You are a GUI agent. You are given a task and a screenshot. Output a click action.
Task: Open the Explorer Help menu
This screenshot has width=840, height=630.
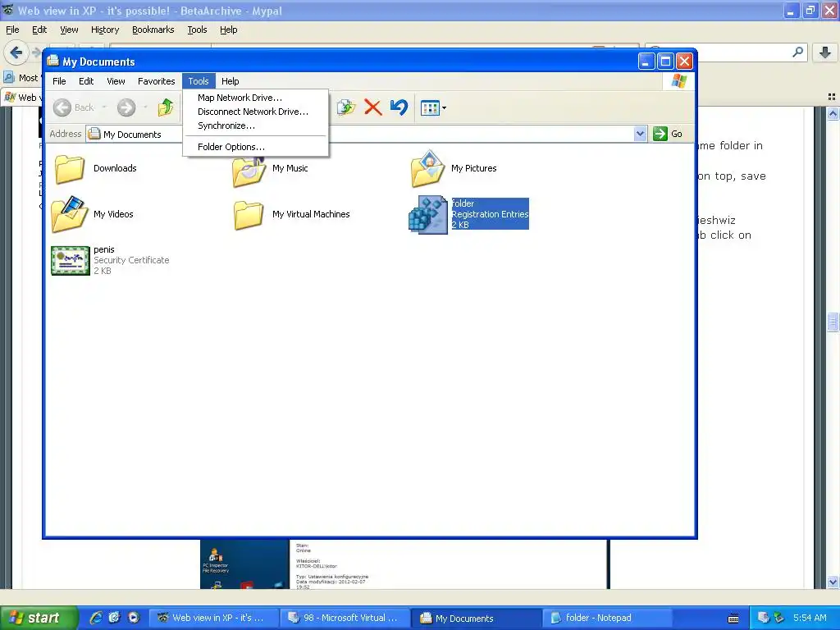231,81
